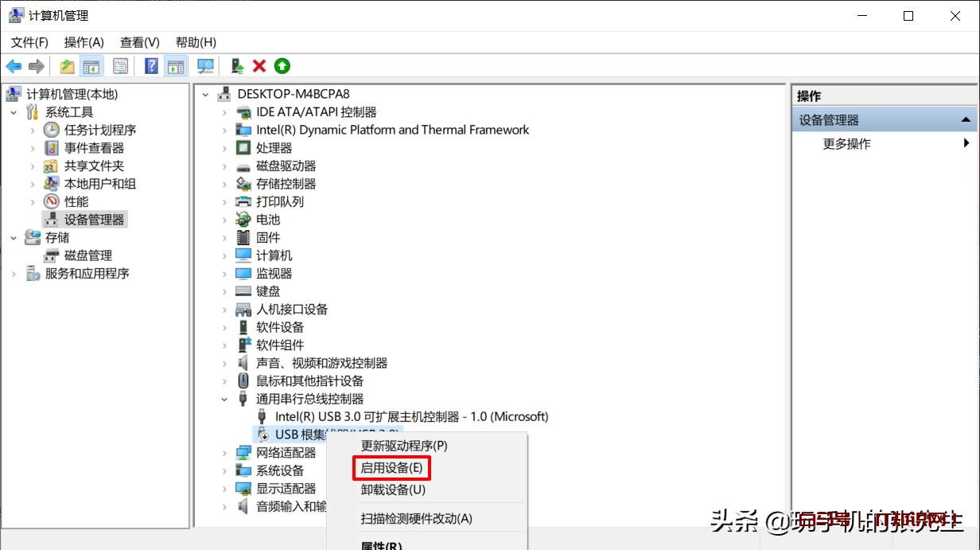
Task: Choose 启用设备(E) in the context menu
Action: [x=391, y=468]
